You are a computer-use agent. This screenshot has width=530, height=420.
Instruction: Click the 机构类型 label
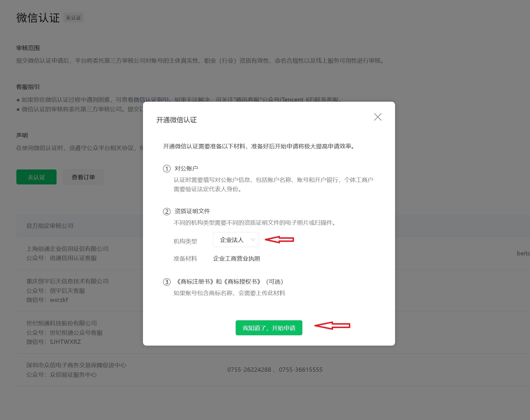point(185,241)
